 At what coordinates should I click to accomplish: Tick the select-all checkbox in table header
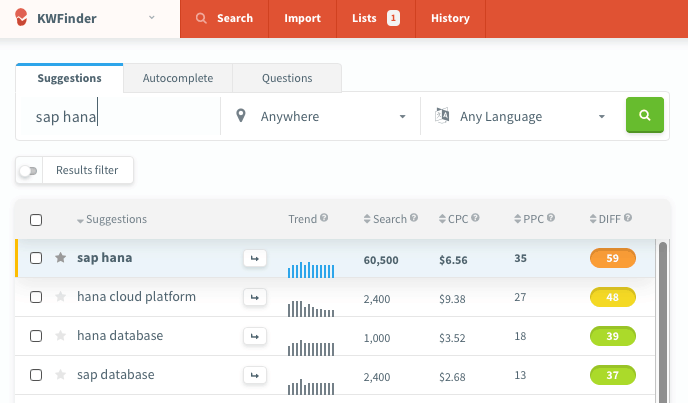36,219
